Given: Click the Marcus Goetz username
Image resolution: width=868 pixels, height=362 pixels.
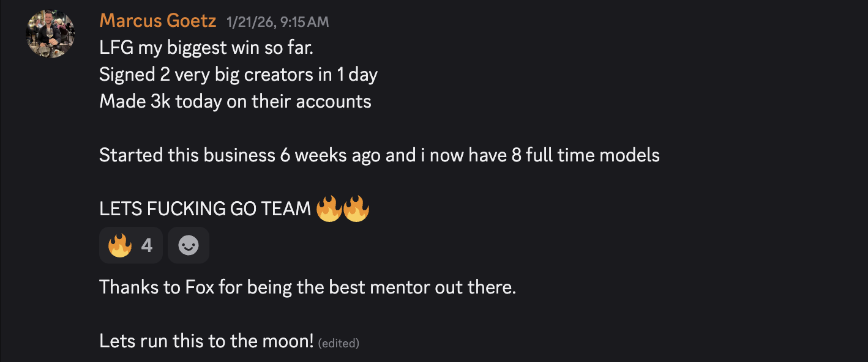Looking at the screenshot, I should [x=157, y=21].
